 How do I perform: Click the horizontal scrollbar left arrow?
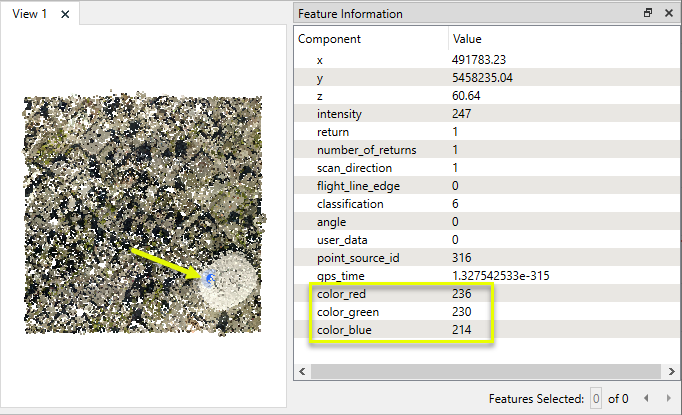tap(302, 371)
